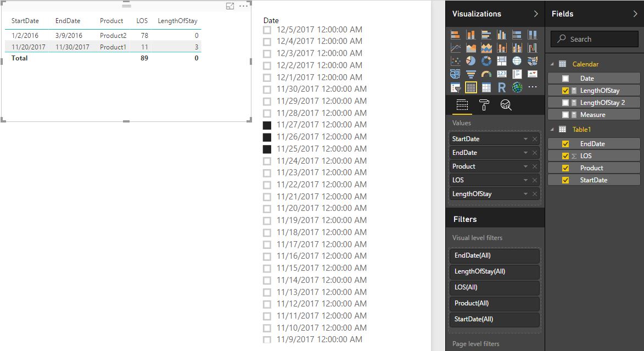Open more custom visuals ellipsis
The height and width of the screenshot is (351, 644).
533,87
